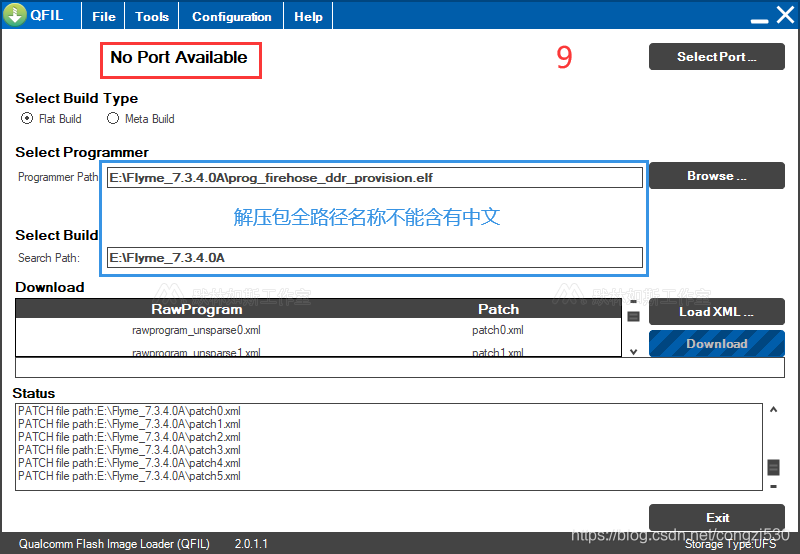Click the PATCH file path patch3.xml log line
The height and width of the screenshot is (554, 800).
pyautogui.click(x=129, y=450)
